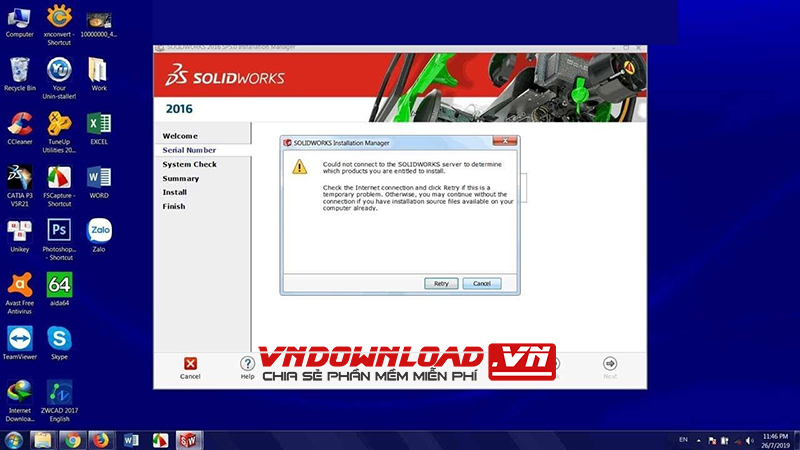Click the Retry button in the dialog
This screenshot has width=800, height=450.
tap(441, 283)
